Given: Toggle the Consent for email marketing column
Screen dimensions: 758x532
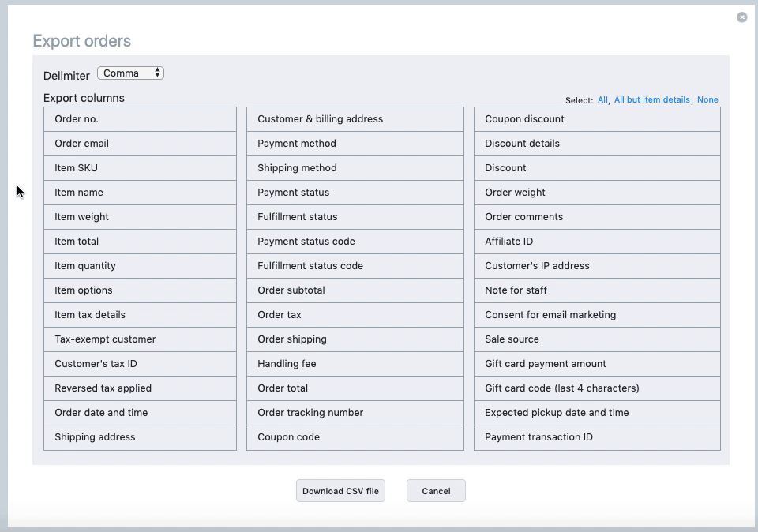Looking at the screenshot, I should 597,315.
